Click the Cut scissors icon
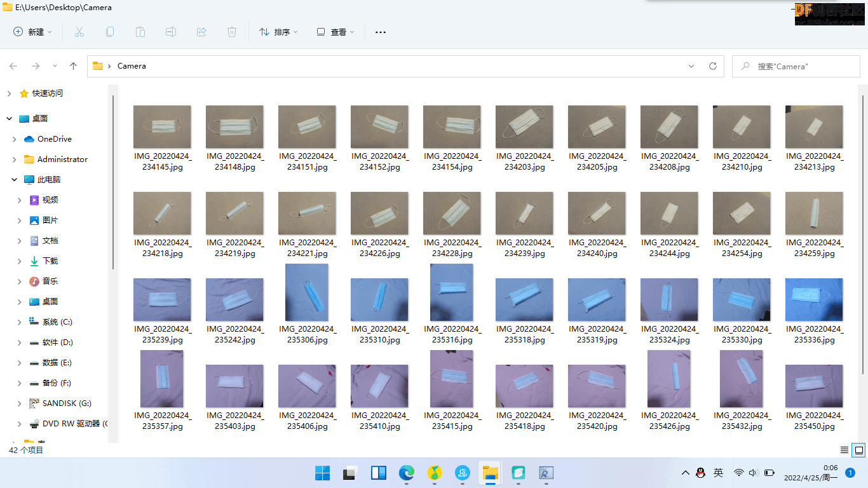Image resolution: width=868 pixels, height=488 pixels. (79, 32)
